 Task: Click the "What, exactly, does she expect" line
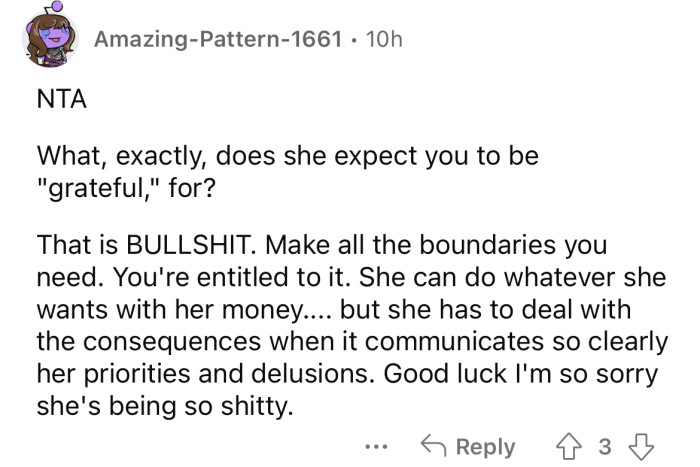[x=288, y=158]
